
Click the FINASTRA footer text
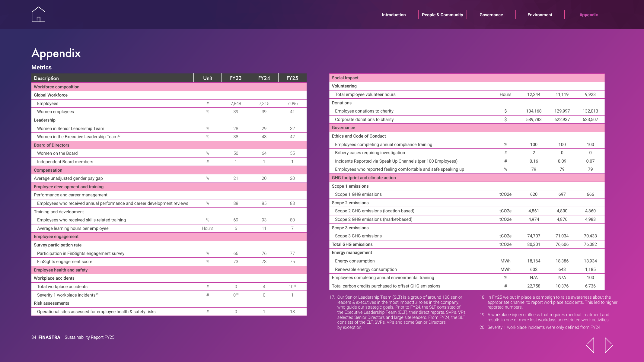click(x=49, y=337)
